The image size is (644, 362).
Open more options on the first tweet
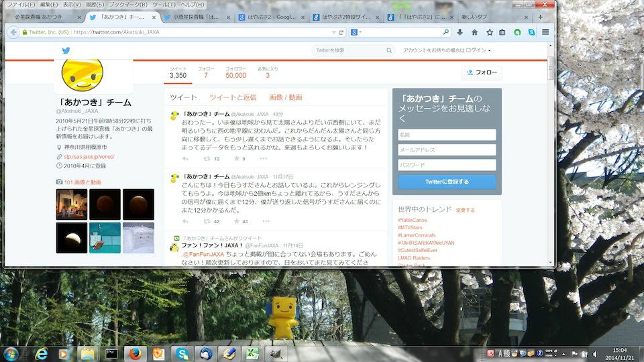[263, 158]
